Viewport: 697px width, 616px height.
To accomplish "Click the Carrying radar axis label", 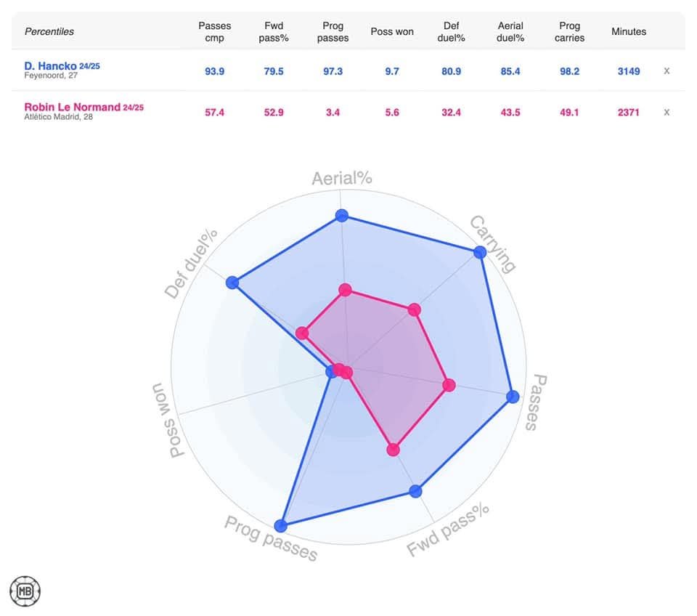I will (492, 243).
